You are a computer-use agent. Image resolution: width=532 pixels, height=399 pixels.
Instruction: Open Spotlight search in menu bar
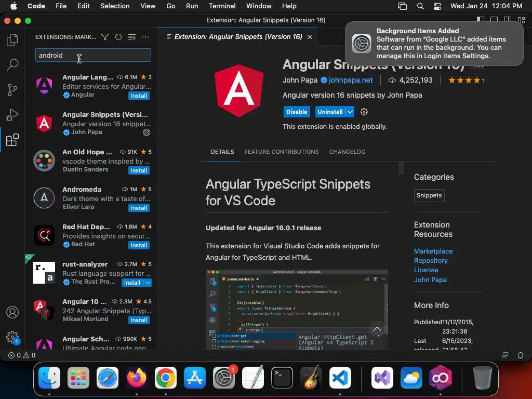coord(420,6)
